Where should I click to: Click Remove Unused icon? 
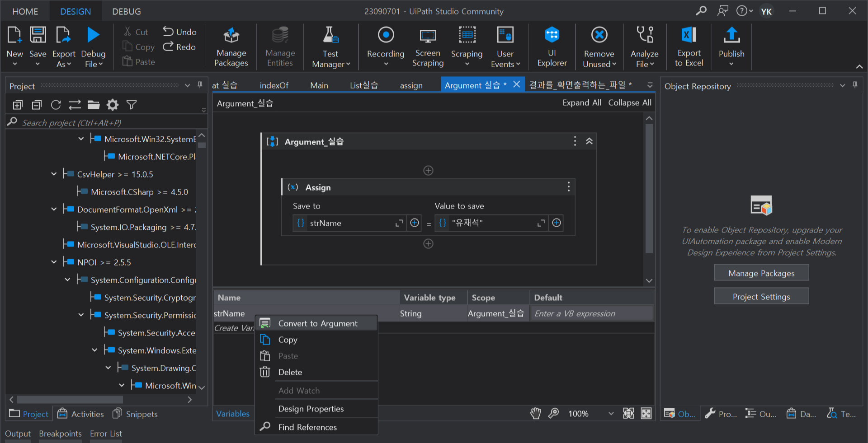[x=599, y=35]
